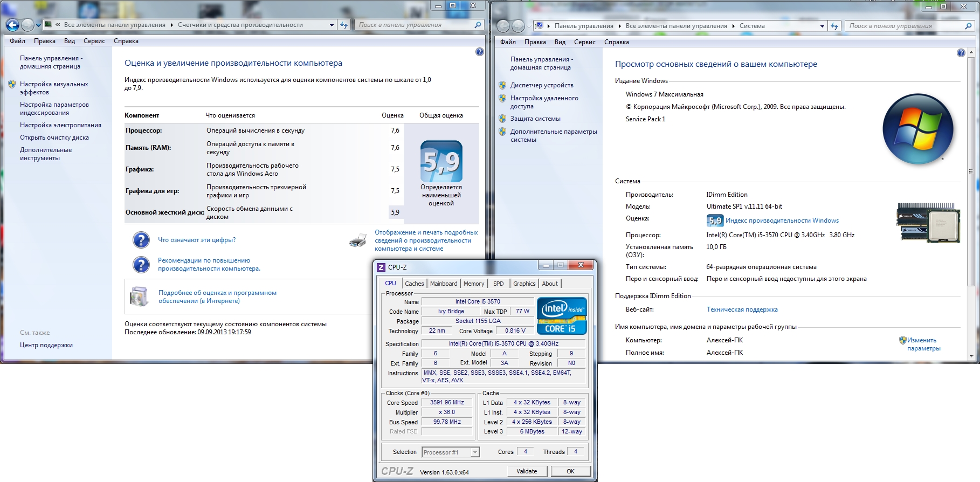The width and height of the screenshot is (980, 482).
Task: Open recent pages dropdown in Performance window
Action: pos(38,25)
